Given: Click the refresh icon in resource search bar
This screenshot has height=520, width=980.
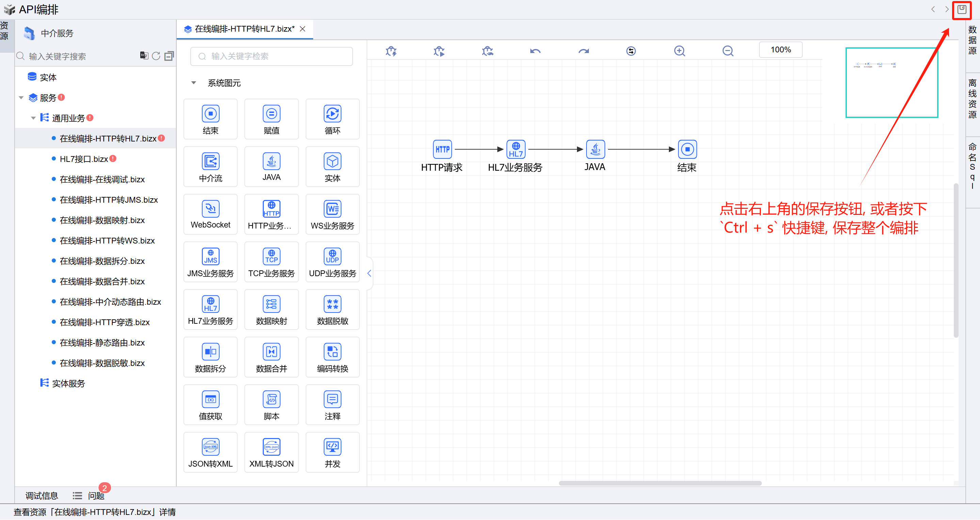Looking at the screenshot, I should tap(156, 56).
